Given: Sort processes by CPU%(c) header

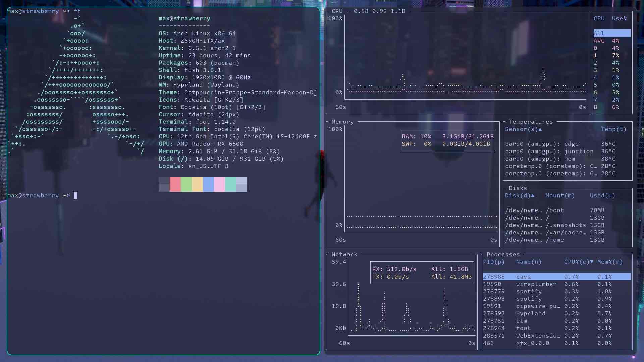Looking at the screenshot, I should (x=579, y=262).
